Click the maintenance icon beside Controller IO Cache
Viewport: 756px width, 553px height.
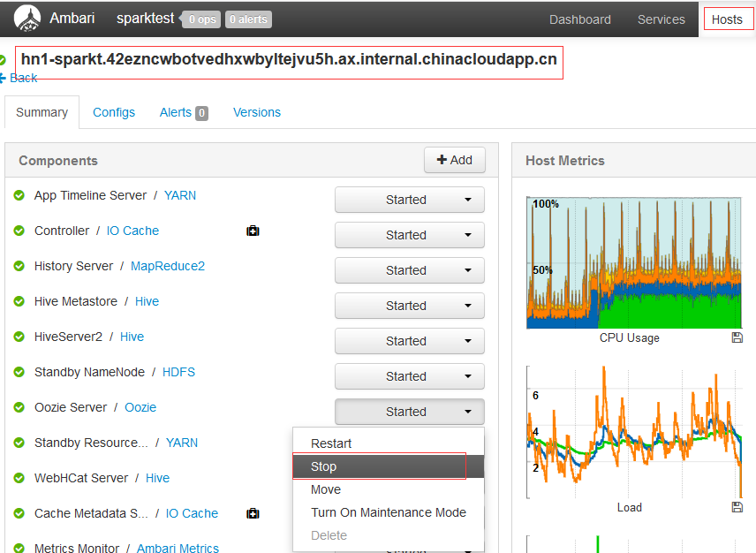253,231
